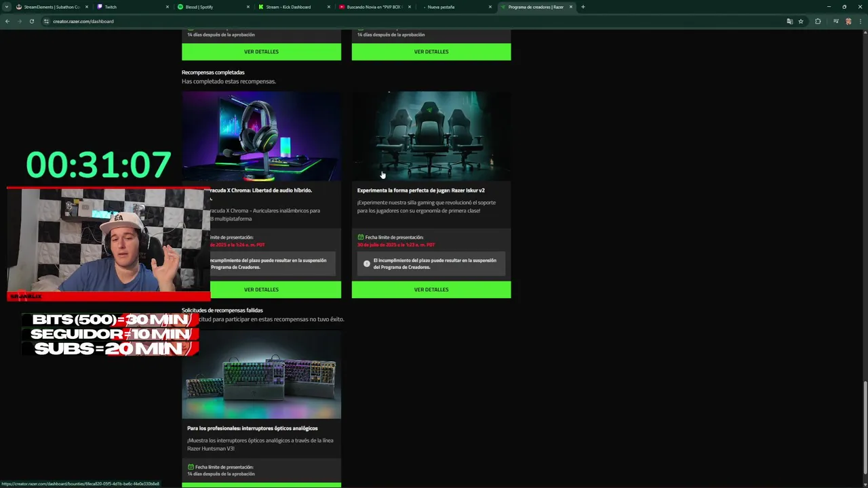
Task: Click VER DETALLES under the Razer Iskur v2 card
Action: tap(431, 289)
